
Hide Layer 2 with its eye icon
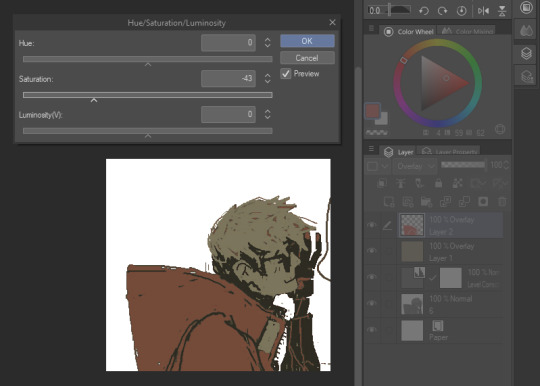coord(372,225)
